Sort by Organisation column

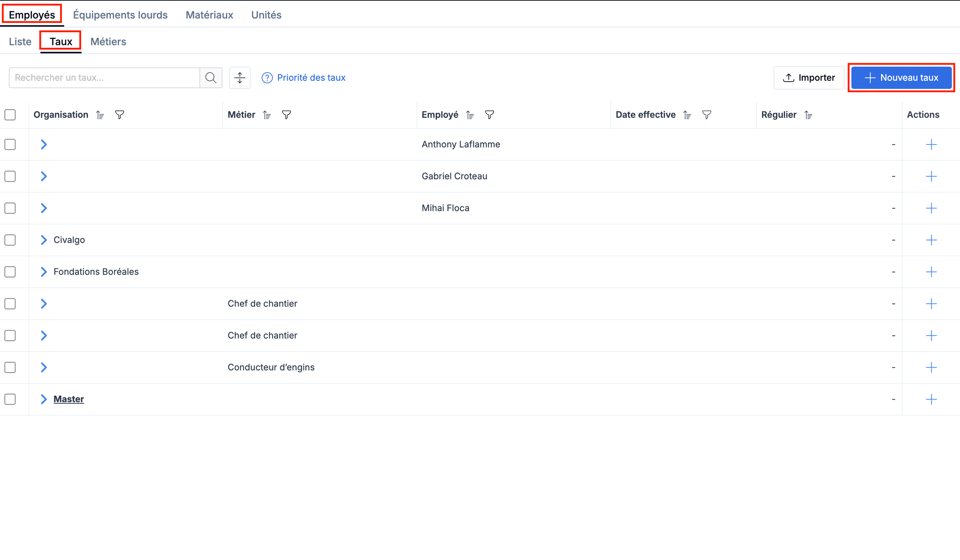[100, 115]
